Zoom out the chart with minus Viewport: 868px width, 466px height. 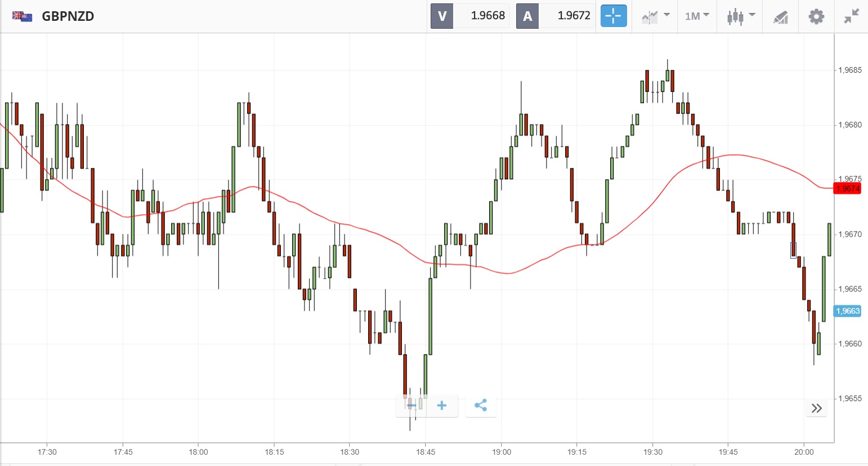click(x=411, y=405)
